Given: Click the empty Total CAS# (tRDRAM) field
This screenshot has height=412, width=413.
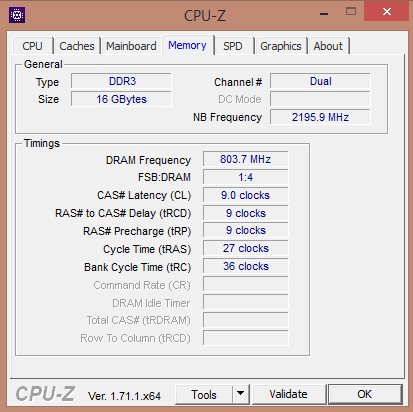Looking at the screenshot, I should coord(246,320).
